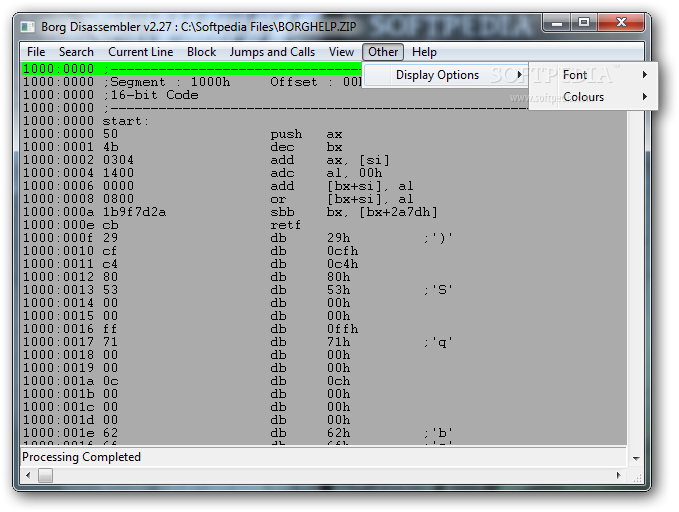This screenshot has height=512, width=679.
Task: Open the View menu
Action: pos(341,52)
